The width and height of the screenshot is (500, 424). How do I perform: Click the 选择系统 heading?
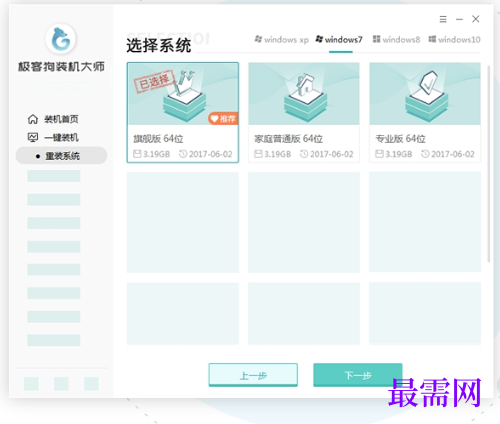pos(159,46)
